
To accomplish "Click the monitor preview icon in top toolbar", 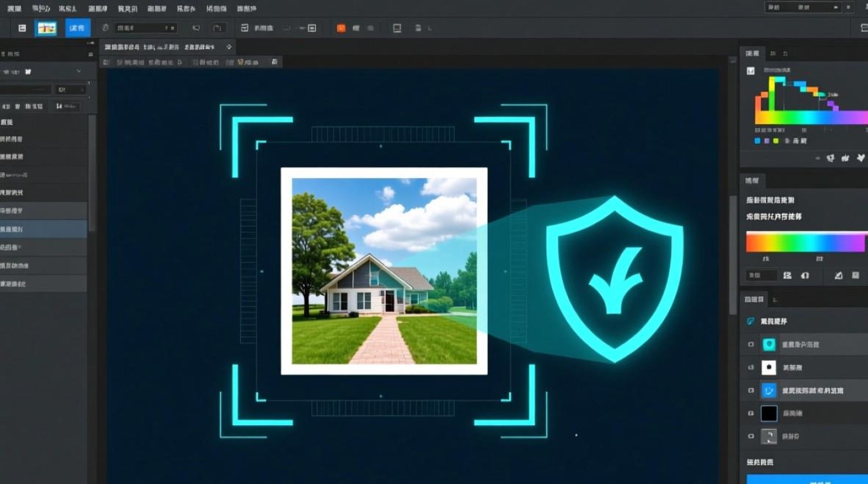I will 397,28.
